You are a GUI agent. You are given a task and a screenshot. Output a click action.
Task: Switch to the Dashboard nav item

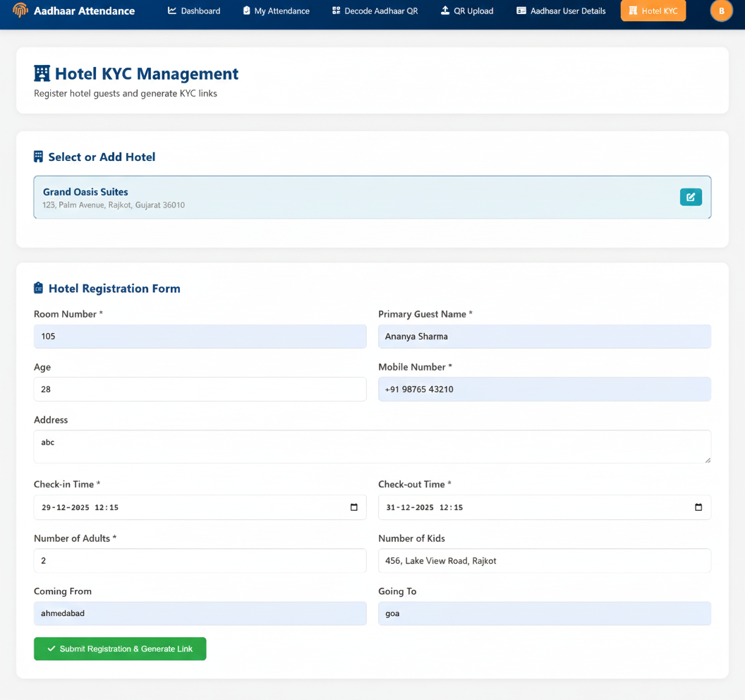[x=193, y=11]
